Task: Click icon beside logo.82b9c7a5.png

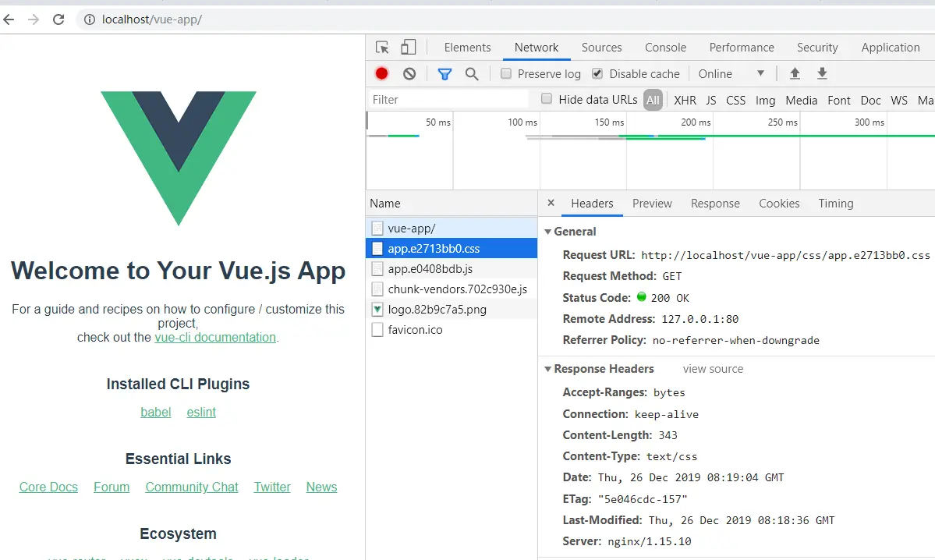Action: pyautogui.click(x=377, y=310)
